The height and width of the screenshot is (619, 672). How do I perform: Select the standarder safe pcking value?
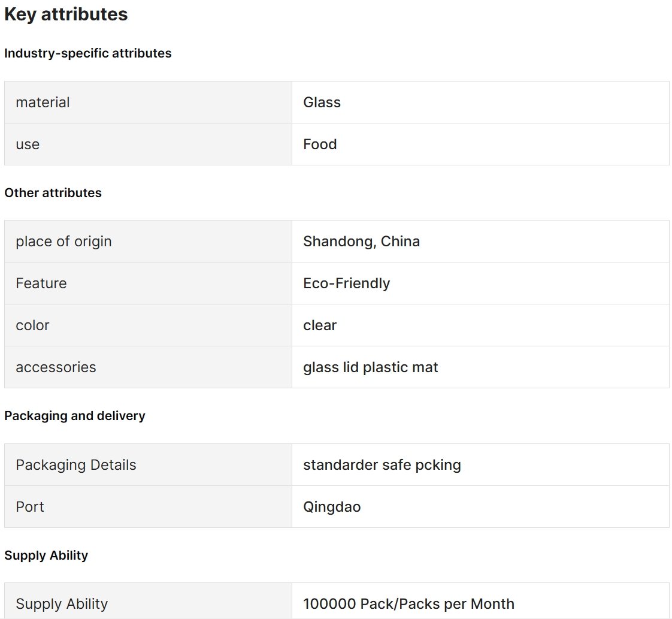click(382, 464)
